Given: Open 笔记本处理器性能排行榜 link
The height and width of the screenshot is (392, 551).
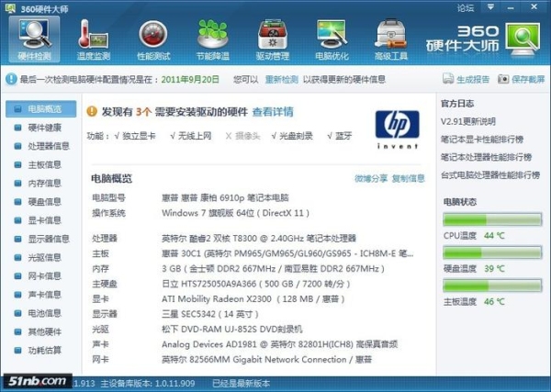Looking at the screenshot, I should 487,157.
